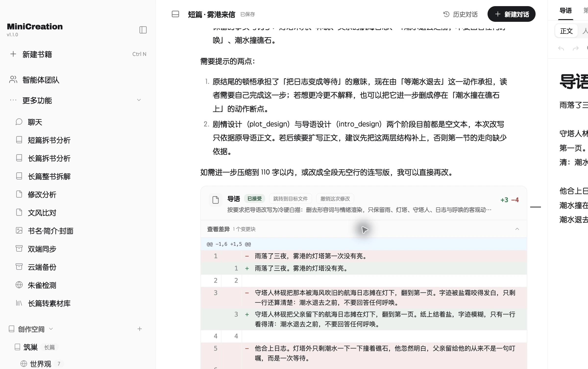This screenshot has height=369, width=588.
Task: Select the 正文 sub-tab
Action: click(x=566, y=31)
